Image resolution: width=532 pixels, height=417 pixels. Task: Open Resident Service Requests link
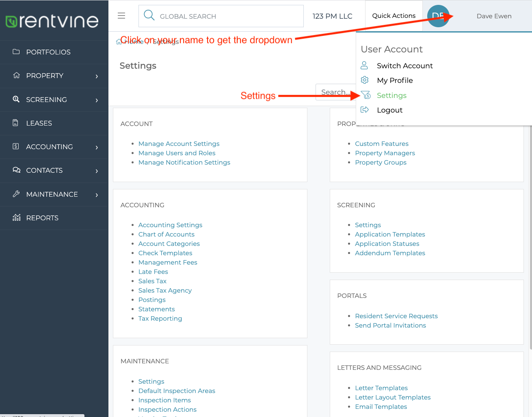coord(396,316)
